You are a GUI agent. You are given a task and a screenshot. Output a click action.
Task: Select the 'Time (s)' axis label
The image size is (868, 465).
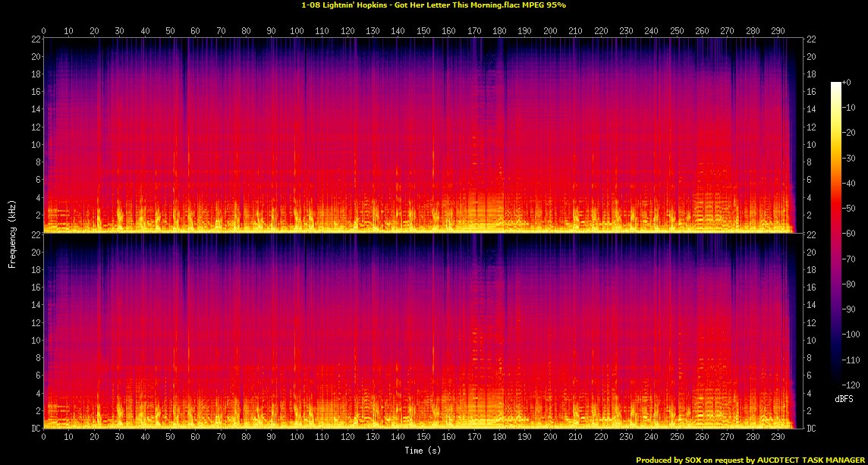coord(422,451)
